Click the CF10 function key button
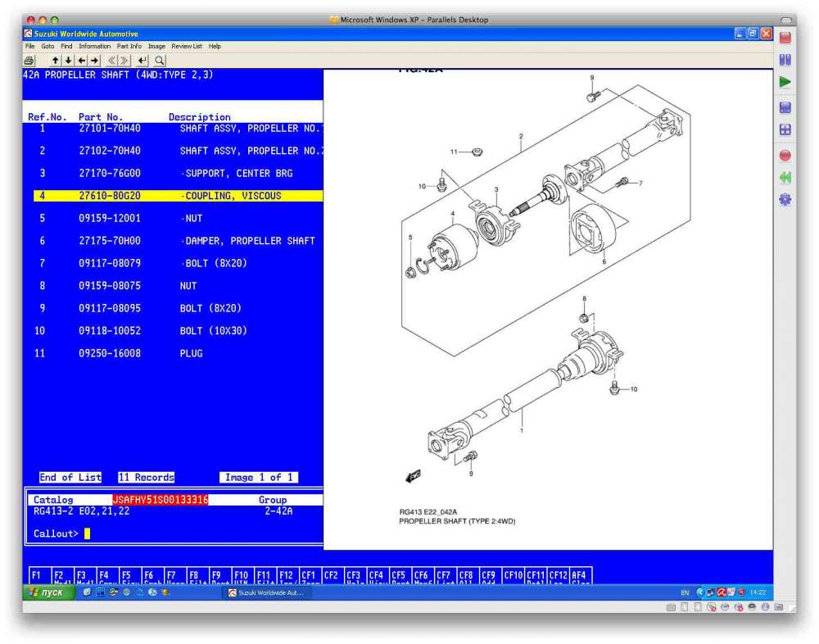The width and height of the screenshot is (819, 644). tap(513, 575)
